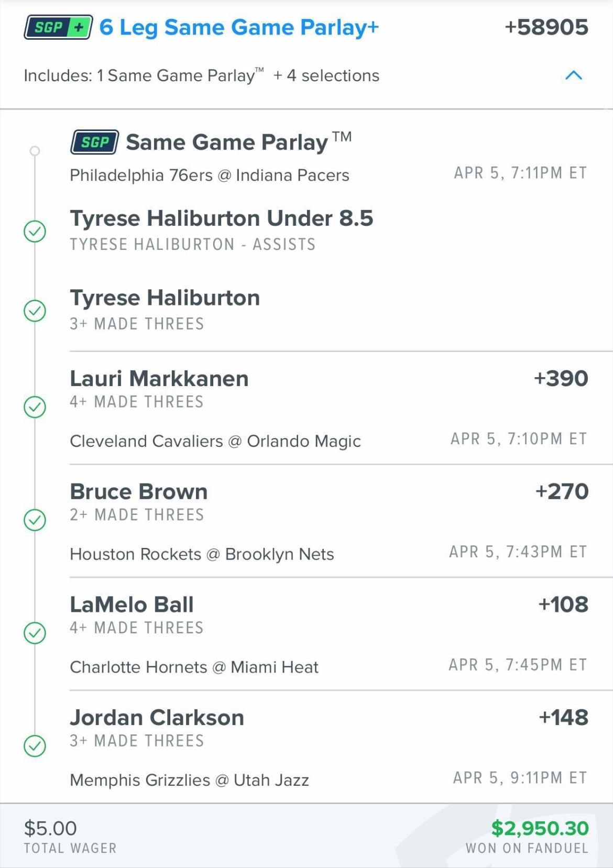The image size is (613, 868).
Task: Click green checkmark for Haliburton 3+ threes
Action: tap(35, 311)
